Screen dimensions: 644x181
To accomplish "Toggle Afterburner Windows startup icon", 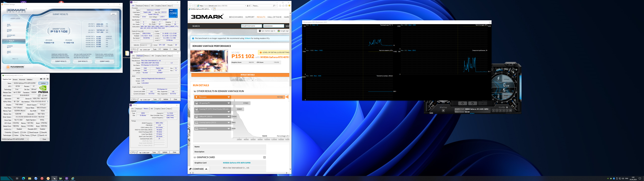I will (444, 110).
